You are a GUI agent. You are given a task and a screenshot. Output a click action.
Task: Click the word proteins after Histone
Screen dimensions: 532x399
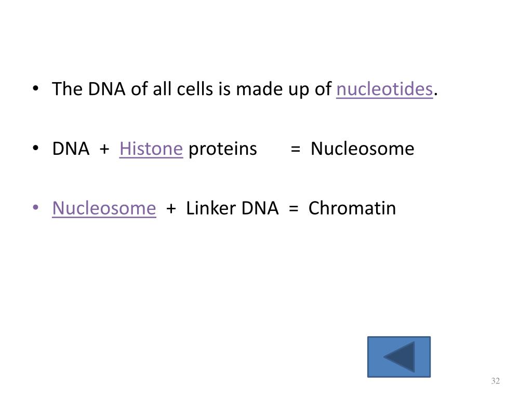tap(222, 149)
